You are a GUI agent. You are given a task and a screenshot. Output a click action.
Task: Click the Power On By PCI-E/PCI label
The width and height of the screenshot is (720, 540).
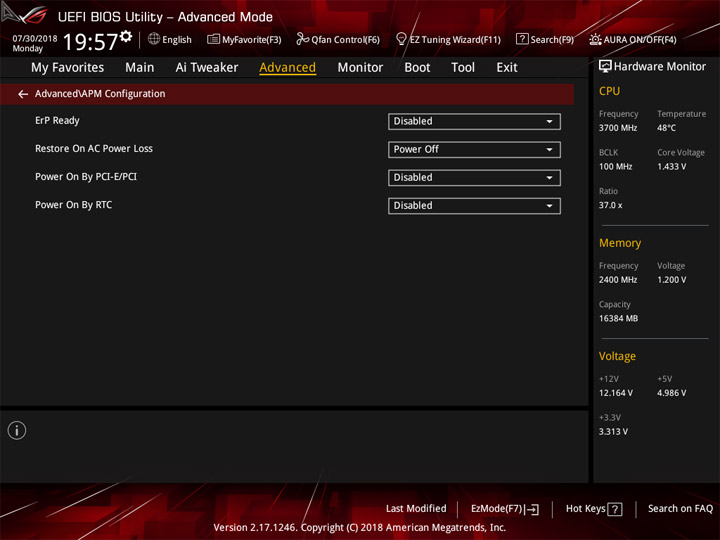(86, 177)
